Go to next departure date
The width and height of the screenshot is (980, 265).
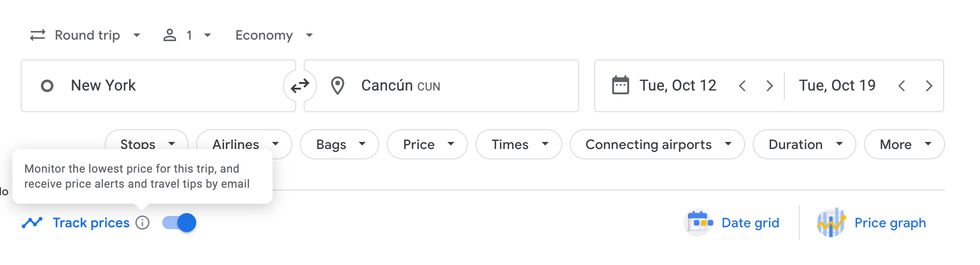pos(770,86)
